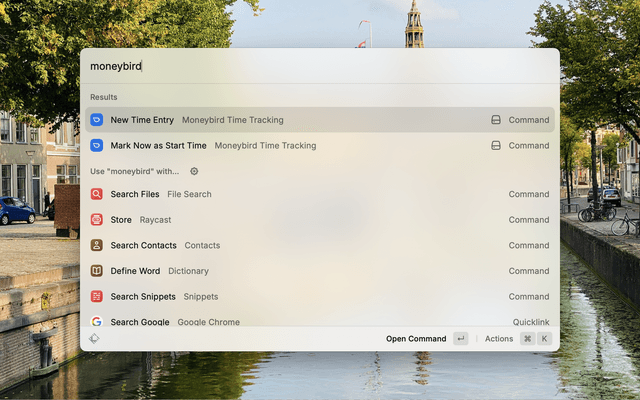Click the Google logo icon
The height and width of the screenshot is (400, 640).
coord(96,322)
